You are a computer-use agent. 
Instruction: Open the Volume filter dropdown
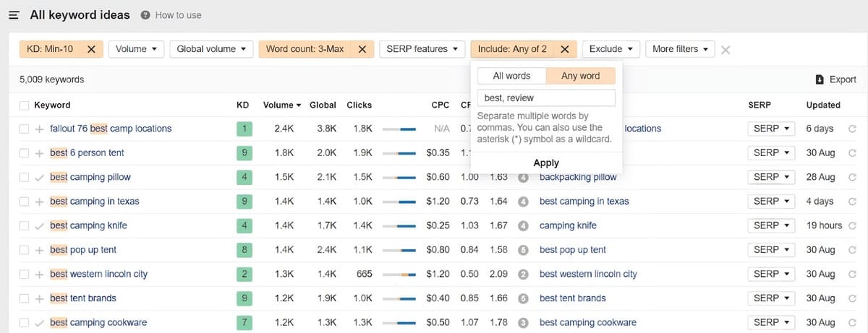[137, 49]
